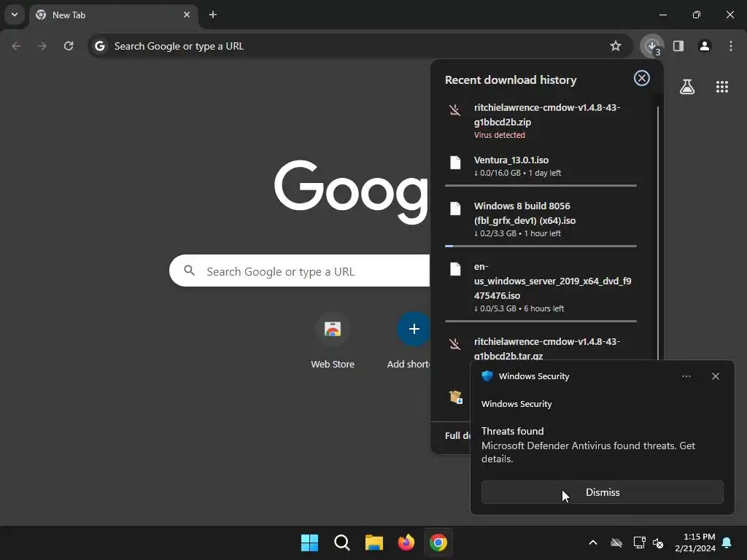Image resolution: width=747 pixels, height=560 pixels.
Task: Click the forward navigation arrow
Action: pyautogui.click(x=42, y=46)
